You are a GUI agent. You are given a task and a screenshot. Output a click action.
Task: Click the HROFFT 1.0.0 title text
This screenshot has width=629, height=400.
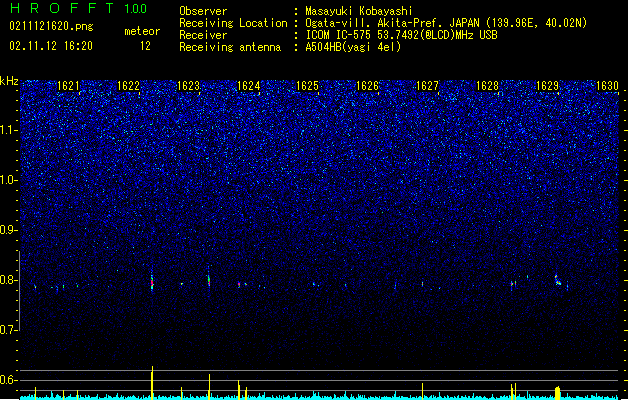click(79, 8)
